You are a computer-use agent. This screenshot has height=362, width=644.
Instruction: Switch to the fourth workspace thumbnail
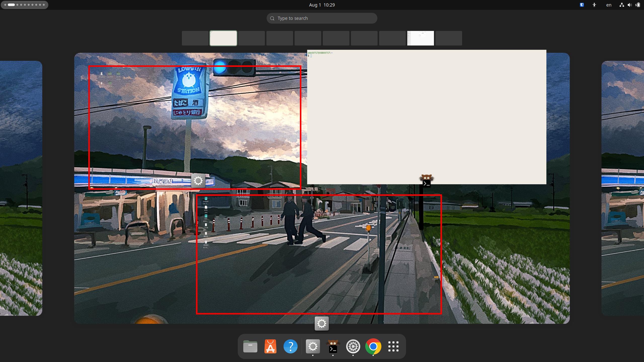pos(280,38)
